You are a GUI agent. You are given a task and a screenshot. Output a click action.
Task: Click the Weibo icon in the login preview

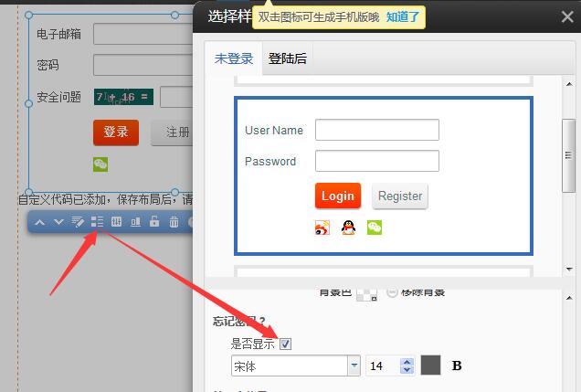[x=322, y=228]
